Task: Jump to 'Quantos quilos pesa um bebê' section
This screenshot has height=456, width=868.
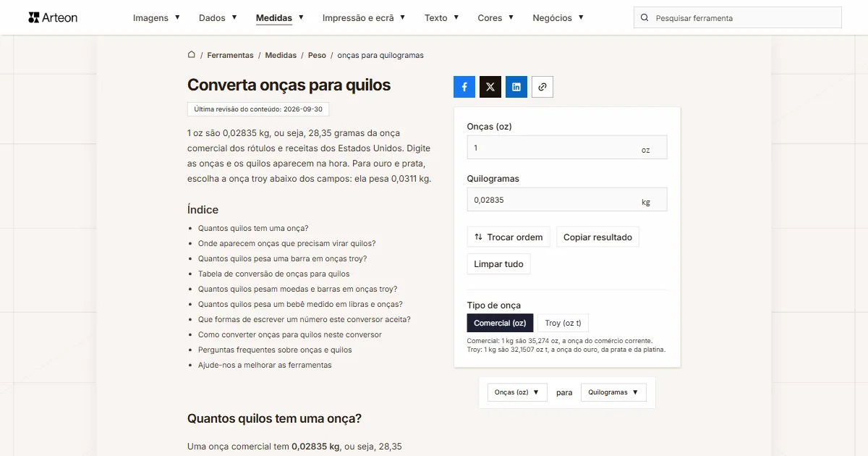Action: [300, 304]
